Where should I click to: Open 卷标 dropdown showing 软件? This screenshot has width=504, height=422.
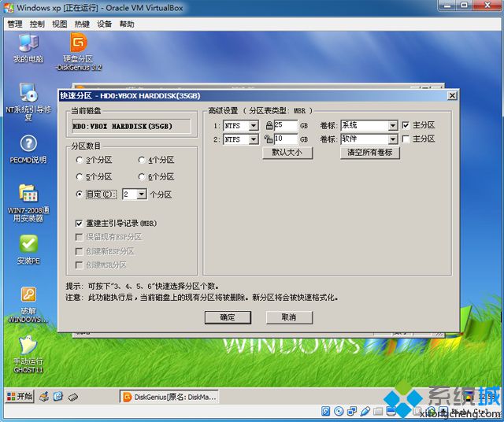coord(393,139)
